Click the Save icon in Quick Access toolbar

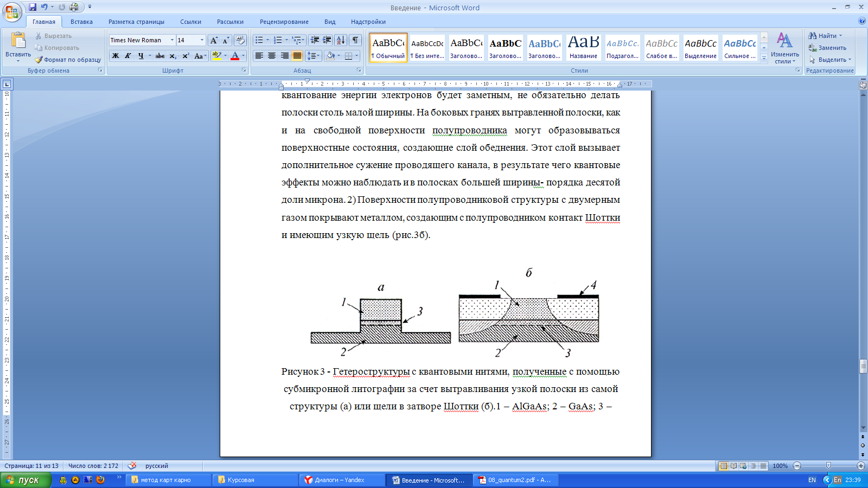33,7
